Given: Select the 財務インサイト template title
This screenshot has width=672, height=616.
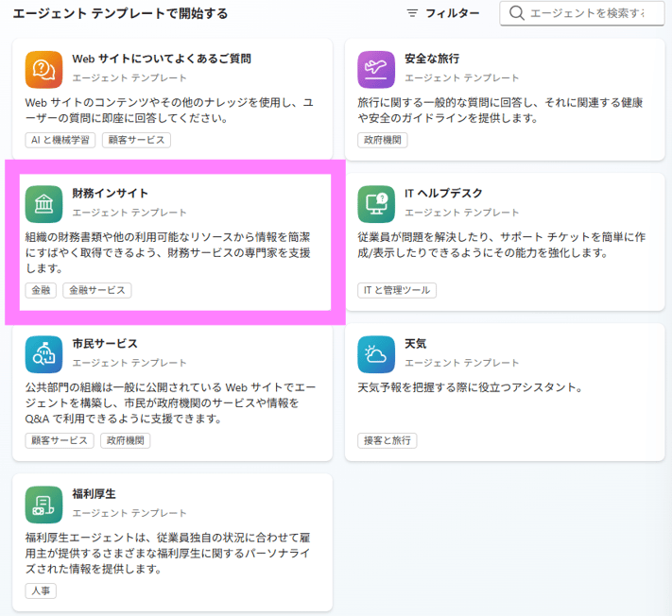Looking at the screenshot, I should (111, 193).
